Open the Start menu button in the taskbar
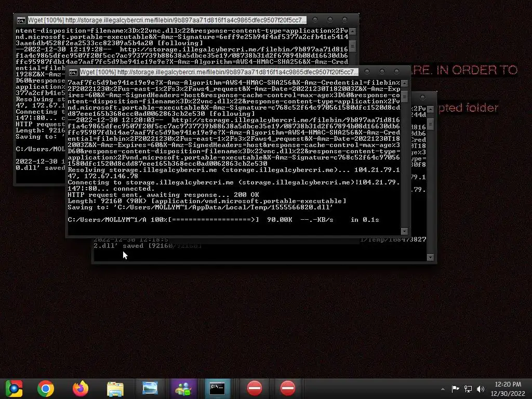Viewport: 532px width, 399px height. coord(14,388)
